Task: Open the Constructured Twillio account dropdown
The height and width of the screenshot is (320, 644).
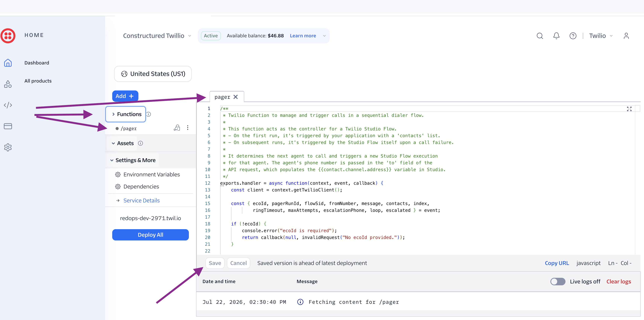Action: 157,36
